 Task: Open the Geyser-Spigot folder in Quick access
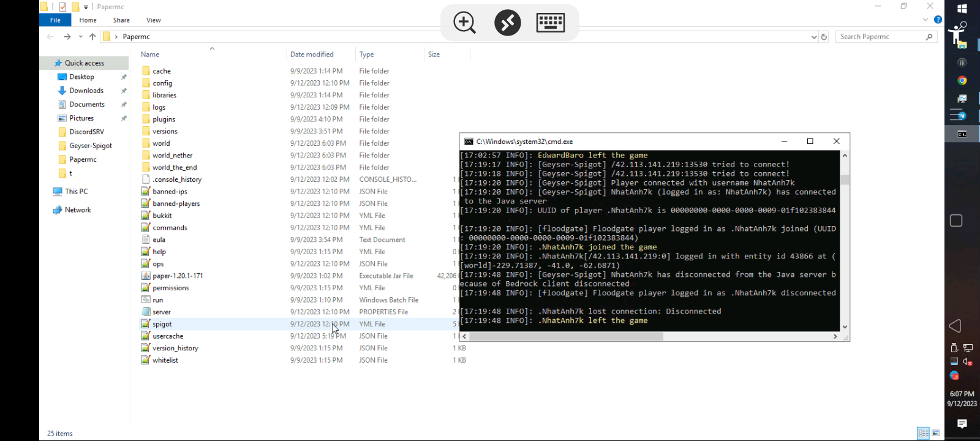coord(91,146)
